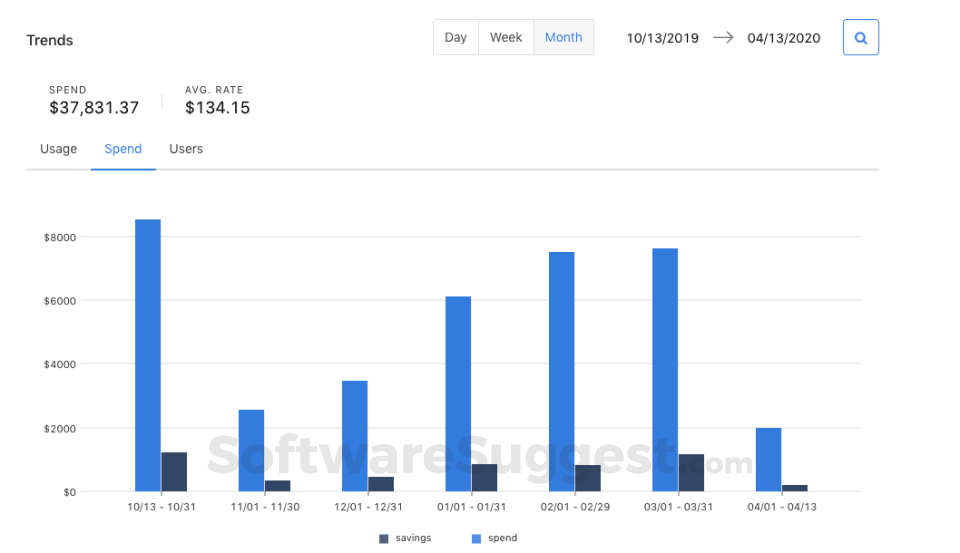Switch to Week granularity
The image size is (960, 553).
(x=506, y=37)
